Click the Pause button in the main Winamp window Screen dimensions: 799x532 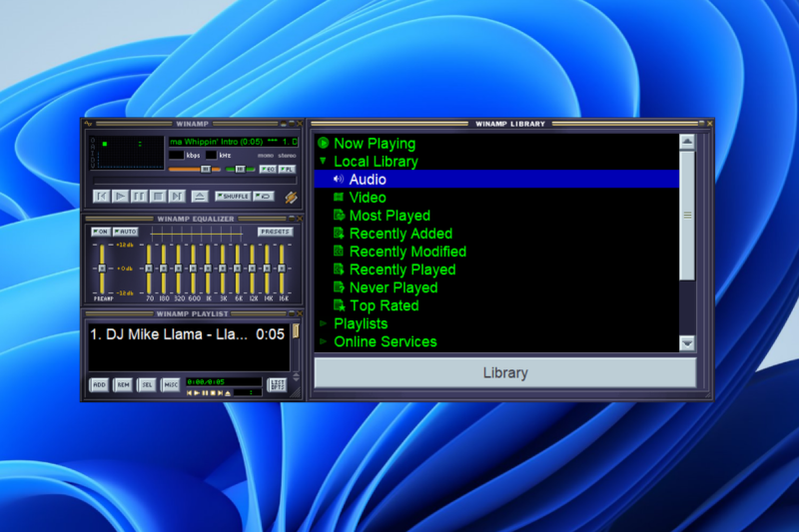tap(139, 196)
